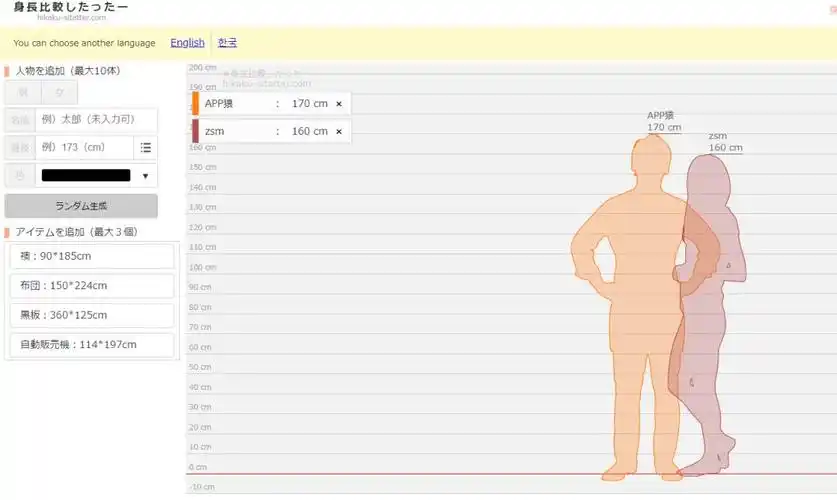837x500 pixels.
Task: Click the dark red zsm color marker
Action: tap(196, 131)
